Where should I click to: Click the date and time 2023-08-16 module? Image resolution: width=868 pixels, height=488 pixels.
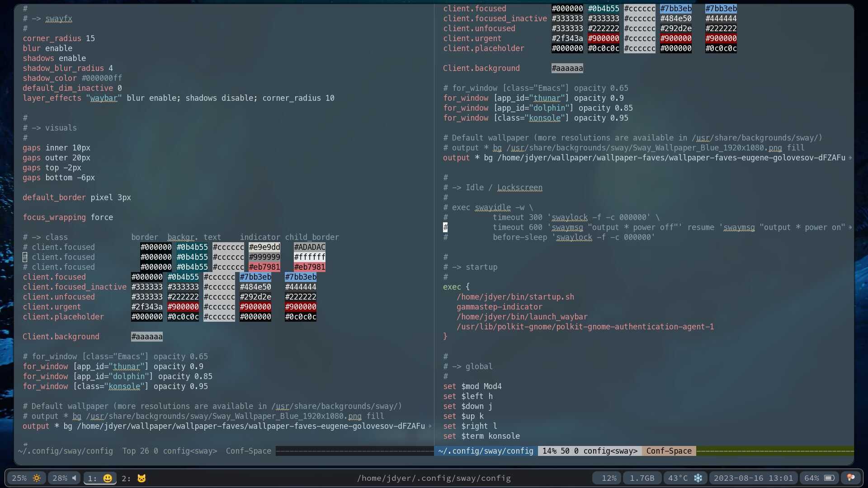click(753, 478)
